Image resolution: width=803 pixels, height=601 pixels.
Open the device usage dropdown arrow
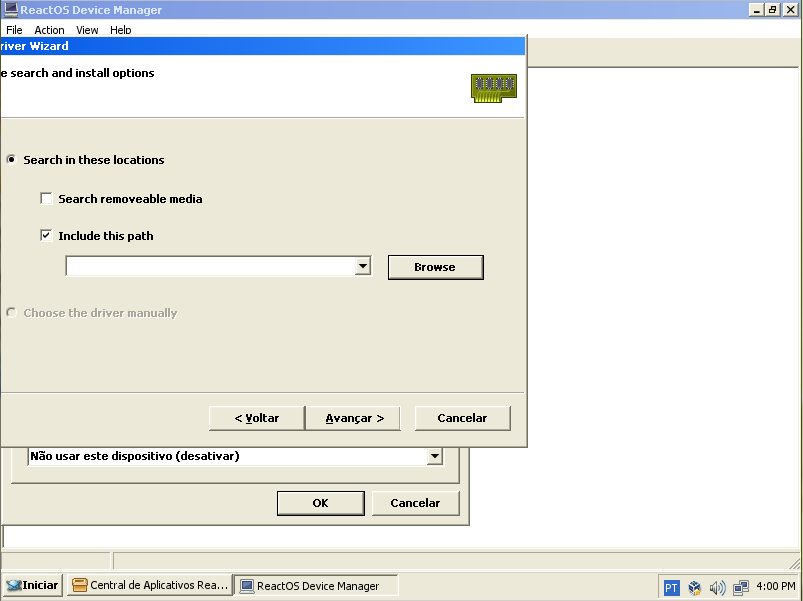[434, 456]
